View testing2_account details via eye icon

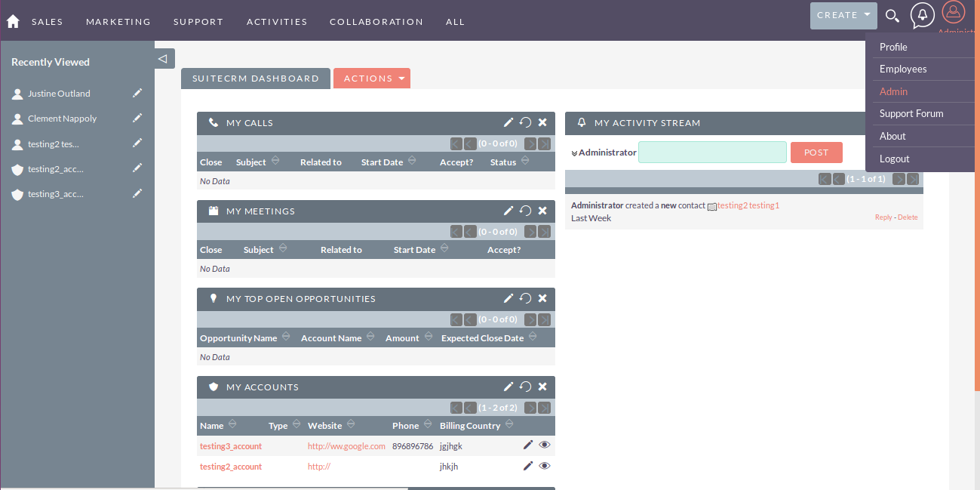[545, 466]
